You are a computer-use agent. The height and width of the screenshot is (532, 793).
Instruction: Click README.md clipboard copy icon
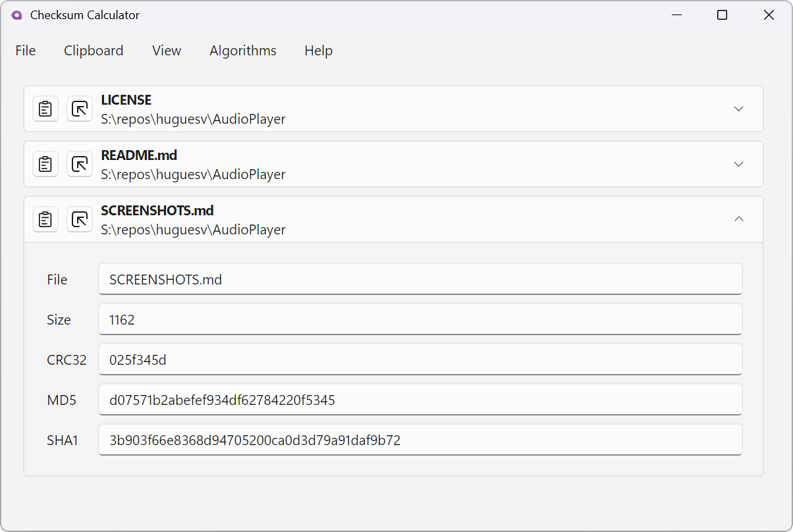(x=45, y=164)
